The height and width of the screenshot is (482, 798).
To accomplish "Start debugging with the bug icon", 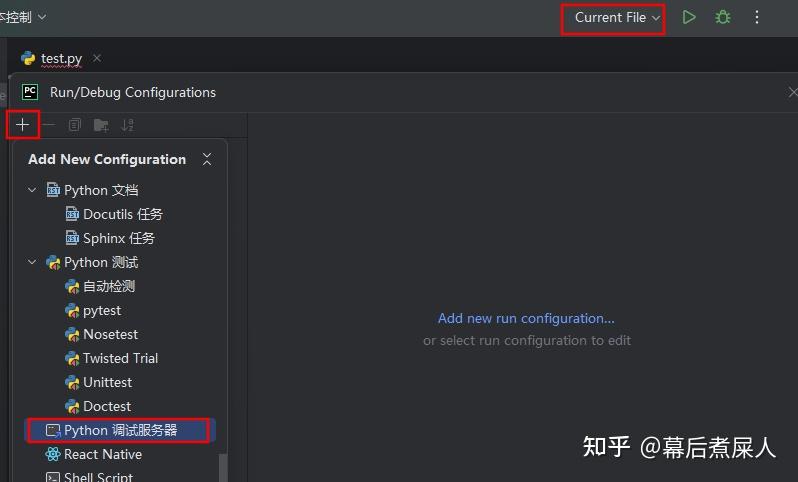I will tap(722, 18).
